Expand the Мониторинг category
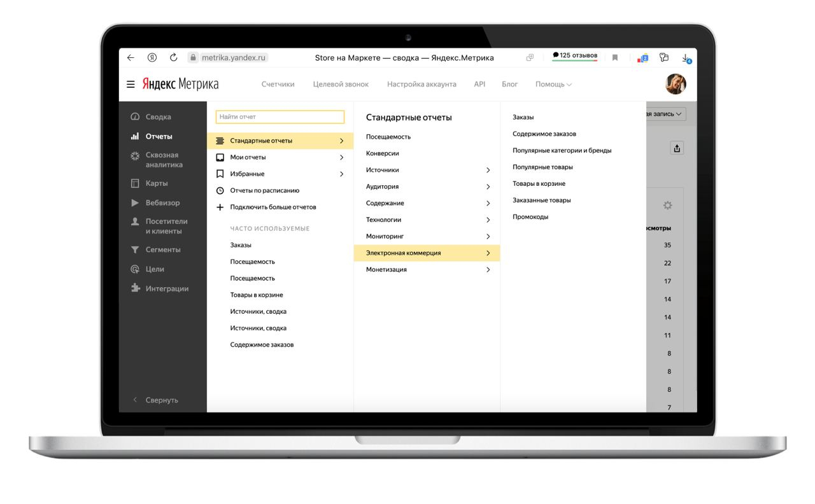Viewport: 815px width, 504px height. point(427,236)
